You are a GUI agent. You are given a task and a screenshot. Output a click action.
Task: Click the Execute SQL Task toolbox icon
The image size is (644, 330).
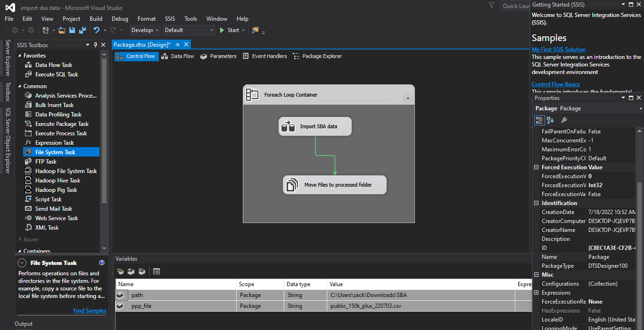pos(28,74)
